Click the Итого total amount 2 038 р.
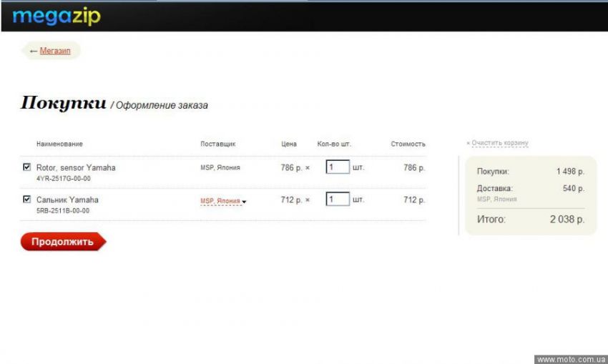This screenshot has height=364, width=608. click(567, 220)
